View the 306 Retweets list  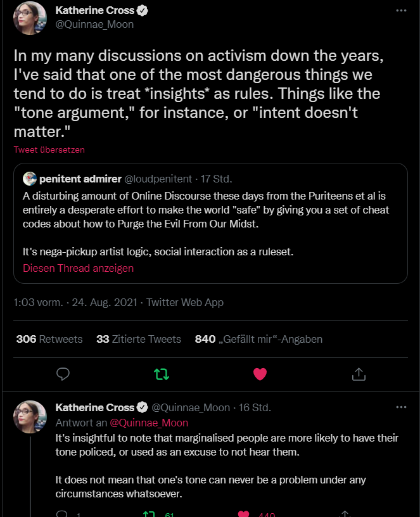tap(49, 339)
